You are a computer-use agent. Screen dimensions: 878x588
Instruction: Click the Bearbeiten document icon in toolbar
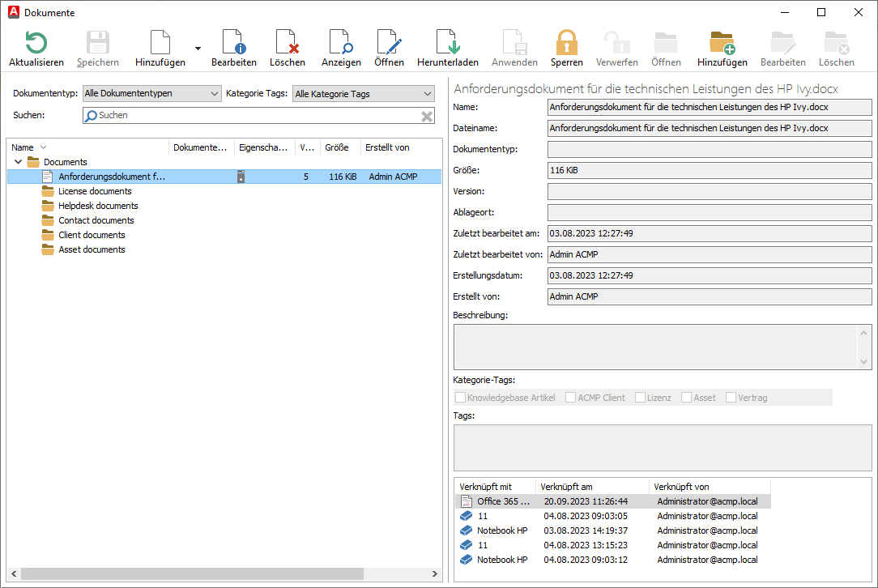[x=233, y=43]
